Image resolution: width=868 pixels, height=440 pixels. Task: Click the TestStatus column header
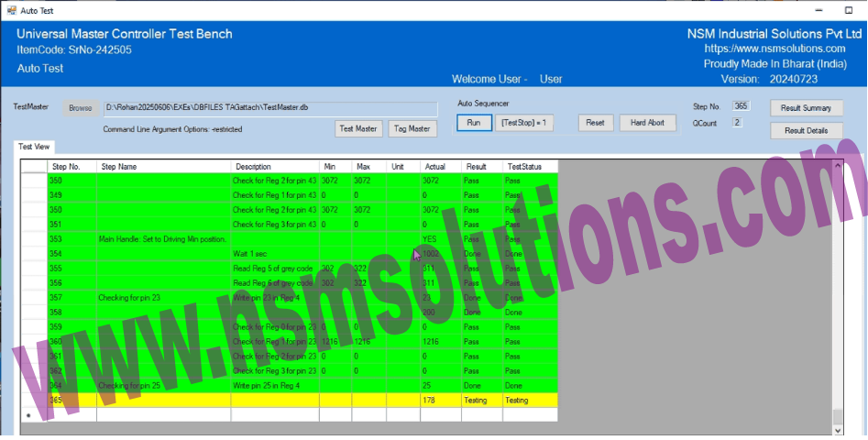(529, 167)
